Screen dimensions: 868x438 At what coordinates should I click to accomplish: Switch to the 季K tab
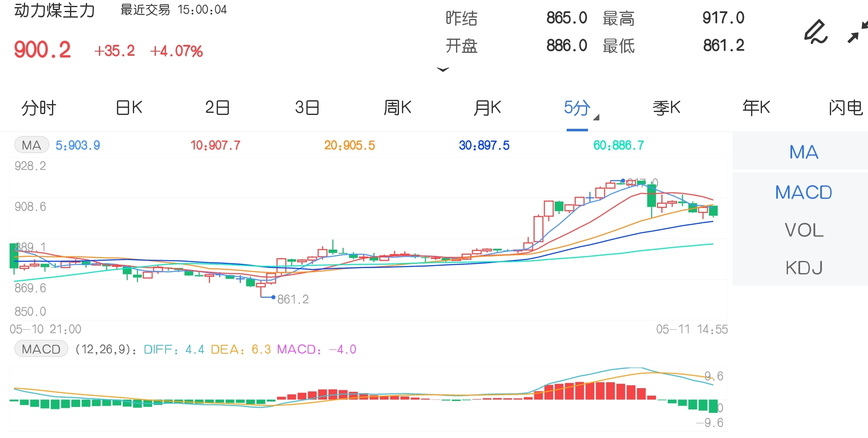666,108
